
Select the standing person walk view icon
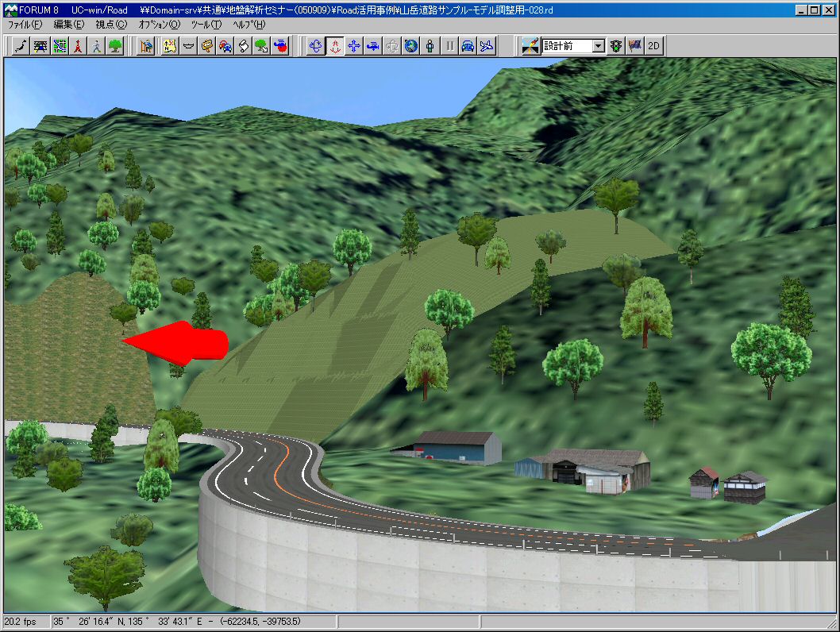430,46
